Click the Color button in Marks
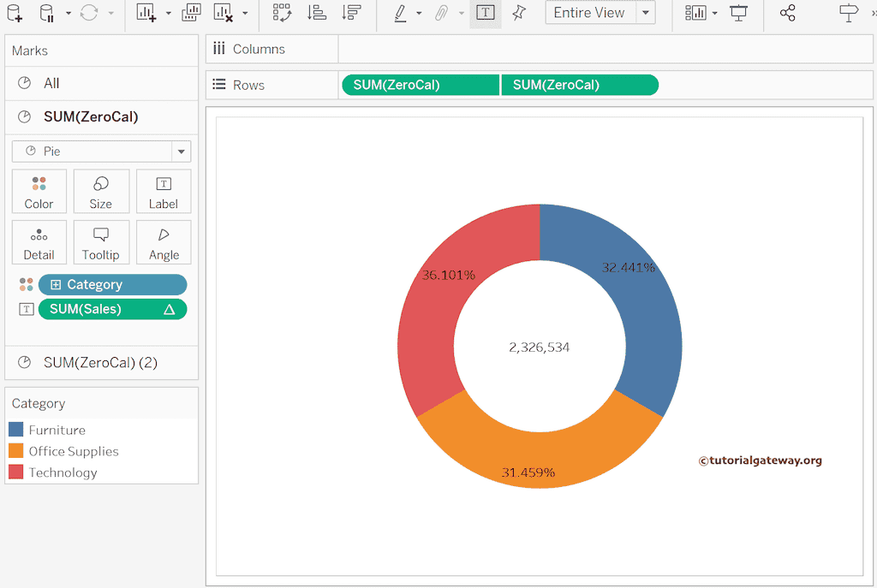Image resolution: width=877 pixels, height=588 pixels. [x=39, y=191]
